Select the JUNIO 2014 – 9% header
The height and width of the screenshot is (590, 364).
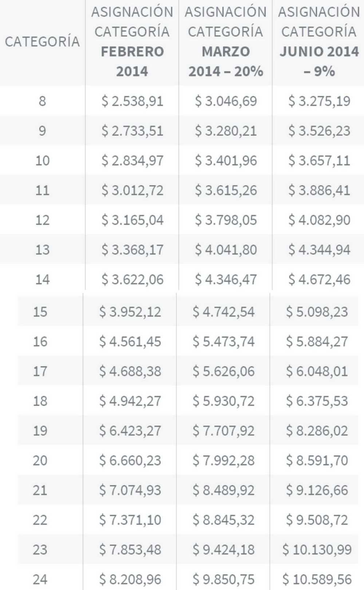coord(319,42)
